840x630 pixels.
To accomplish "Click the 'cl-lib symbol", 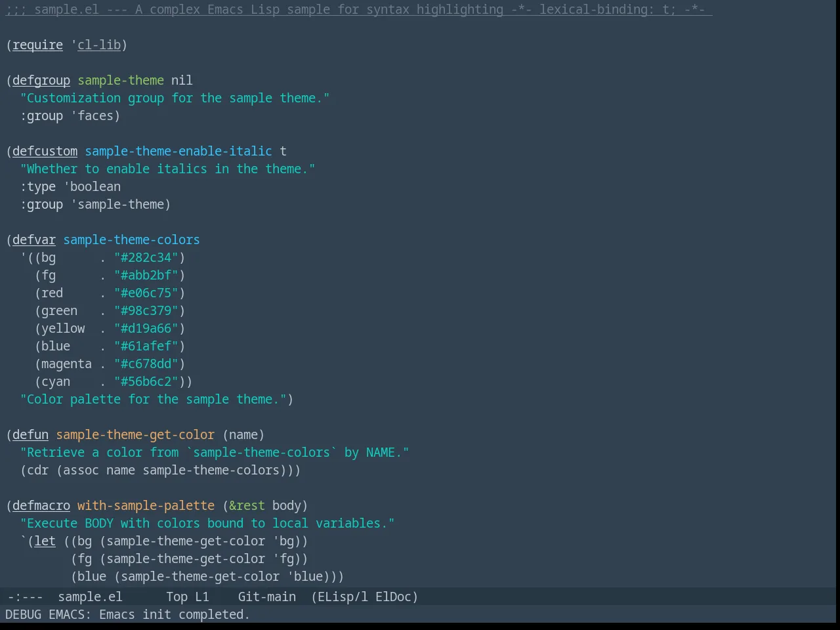I will coord(96,45).
